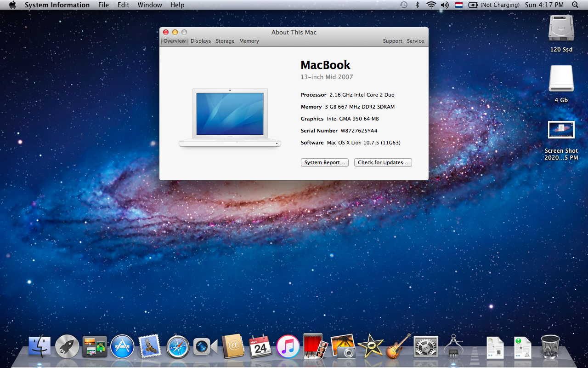Viewport: 588px width, 368px height.
Task: Open iTunes from the Dock
Action: tap(288, 346)
